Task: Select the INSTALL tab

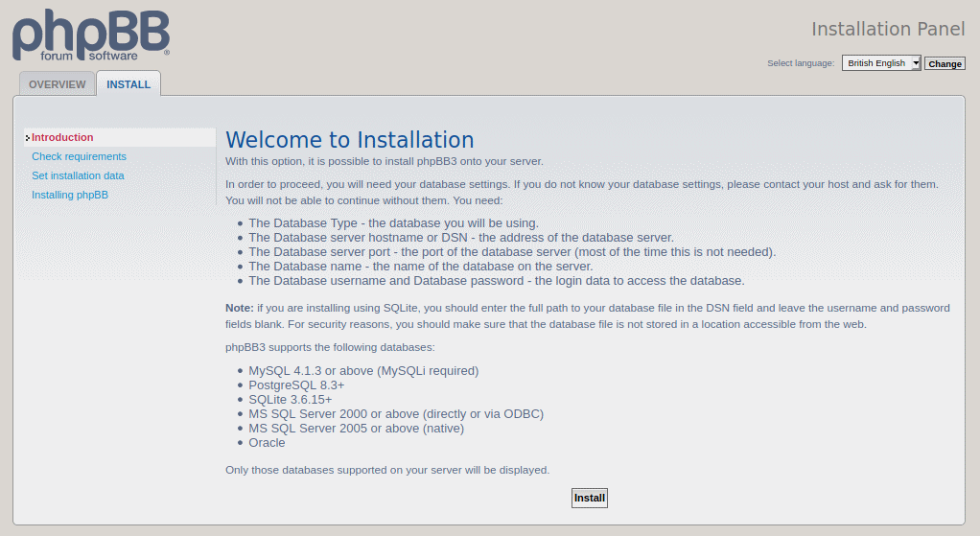Action: coord(128,84)
